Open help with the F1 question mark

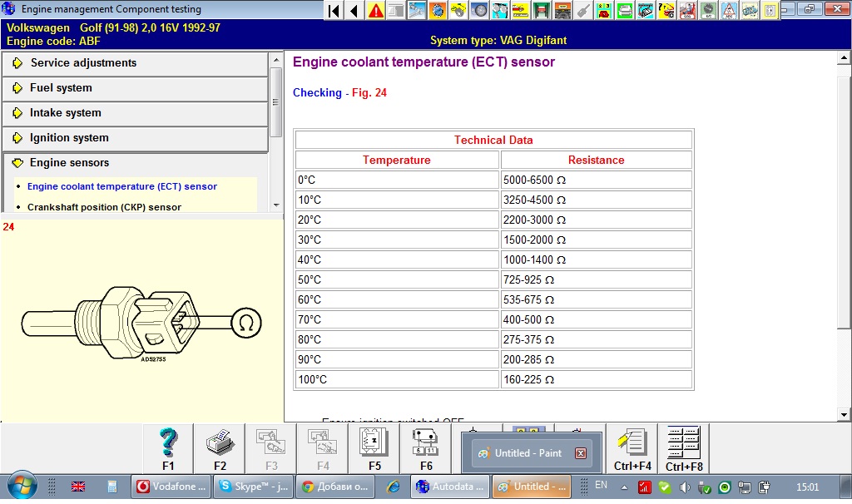[x=168, y=443]
